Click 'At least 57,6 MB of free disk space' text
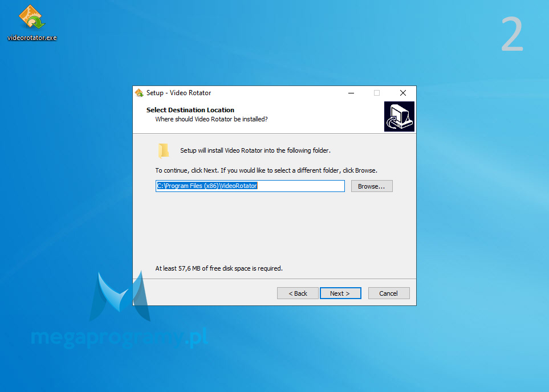This screenshot has height=392, width=549. [219, 268]
